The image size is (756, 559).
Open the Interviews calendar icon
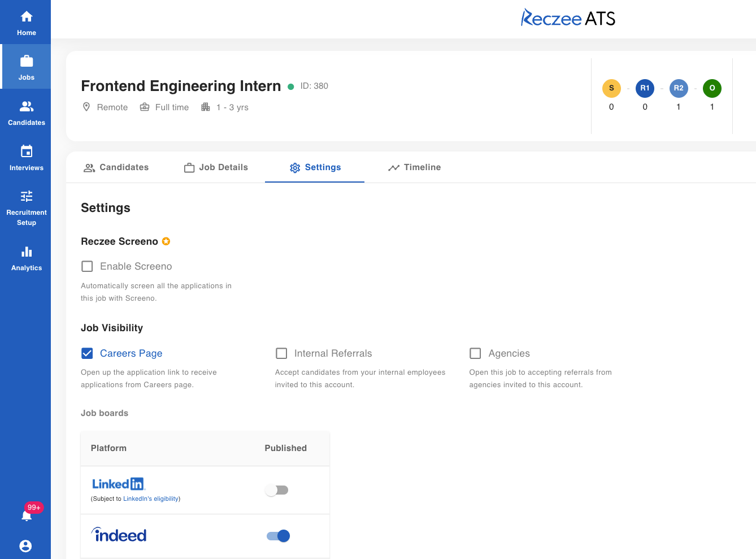(27, 151)
